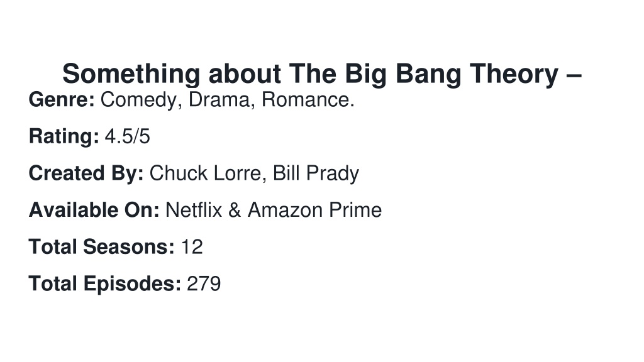Click the episodes number 279
644x362 pixels.
pos(204,284)
